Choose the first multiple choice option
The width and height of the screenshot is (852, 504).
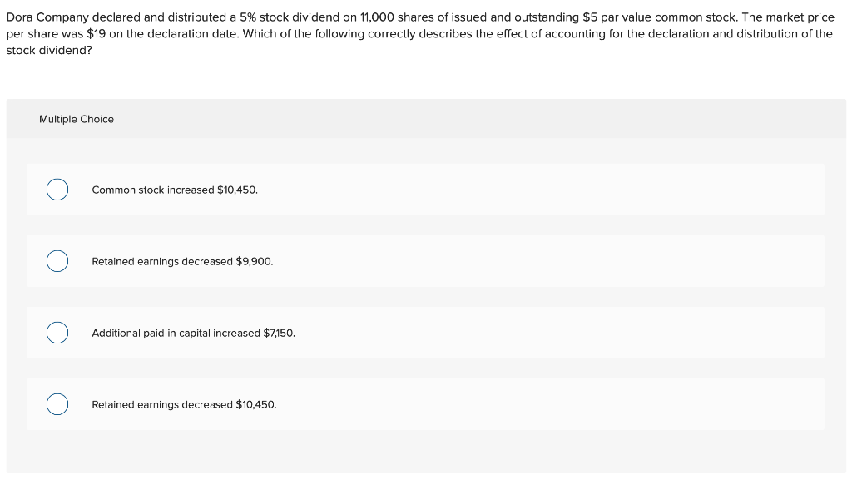[57, 190]
